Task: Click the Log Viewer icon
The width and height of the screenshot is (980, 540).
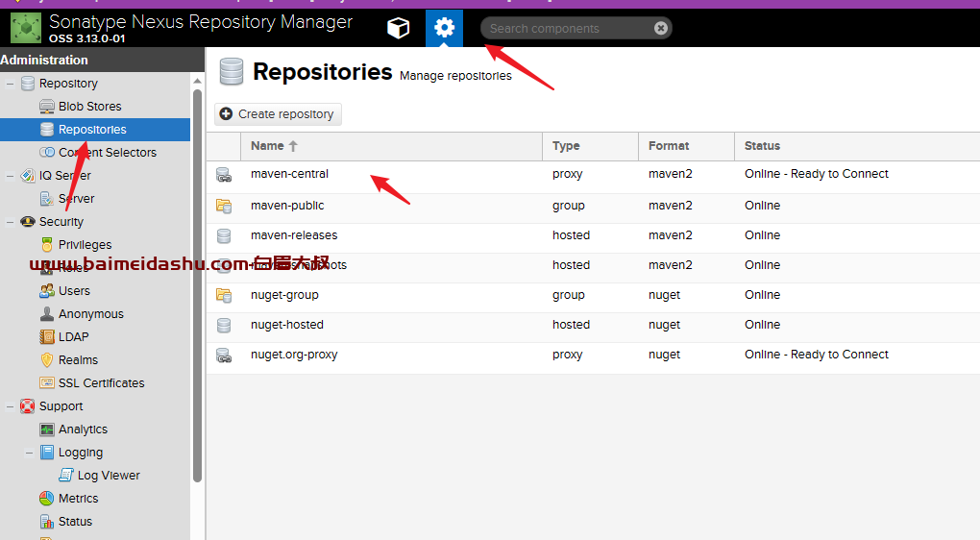Action: click(x=66, y=476)
